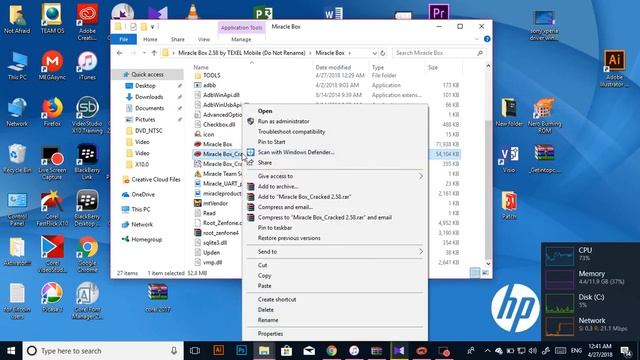Collapse the Explorer ribbon chevron
640x360 pixels.
pyautogui.click(x=477, y=39)
